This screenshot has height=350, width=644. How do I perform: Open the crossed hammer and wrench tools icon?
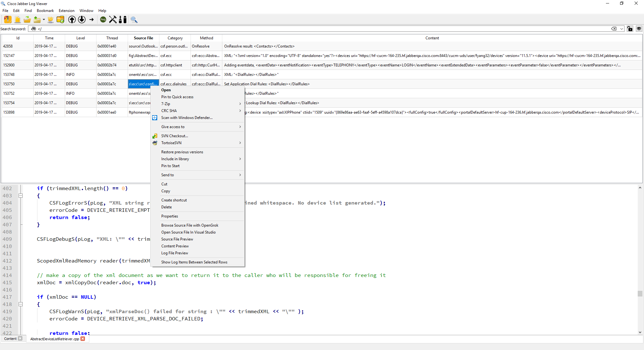point(113,20)
